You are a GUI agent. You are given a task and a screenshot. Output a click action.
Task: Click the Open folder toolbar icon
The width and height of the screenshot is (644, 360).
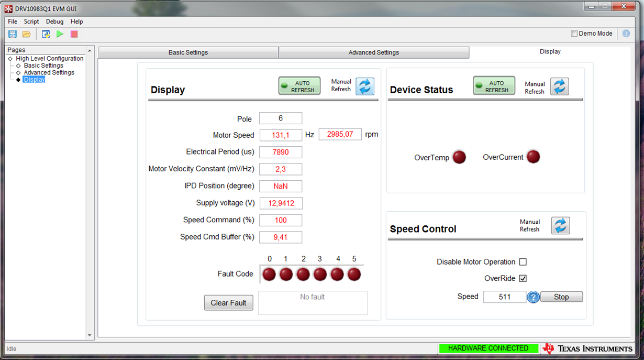coord(26,34)
